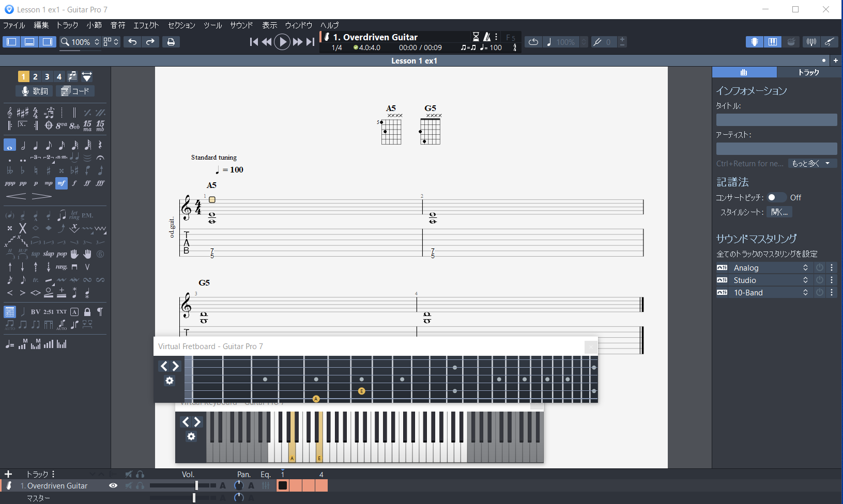Select the whole note duration icon
This screenshot has height=504, width=843.
point(10,146)
